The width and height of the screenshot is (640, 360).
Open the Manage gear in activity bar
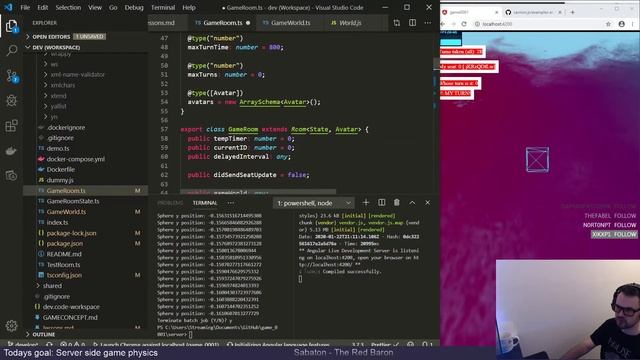11,325
